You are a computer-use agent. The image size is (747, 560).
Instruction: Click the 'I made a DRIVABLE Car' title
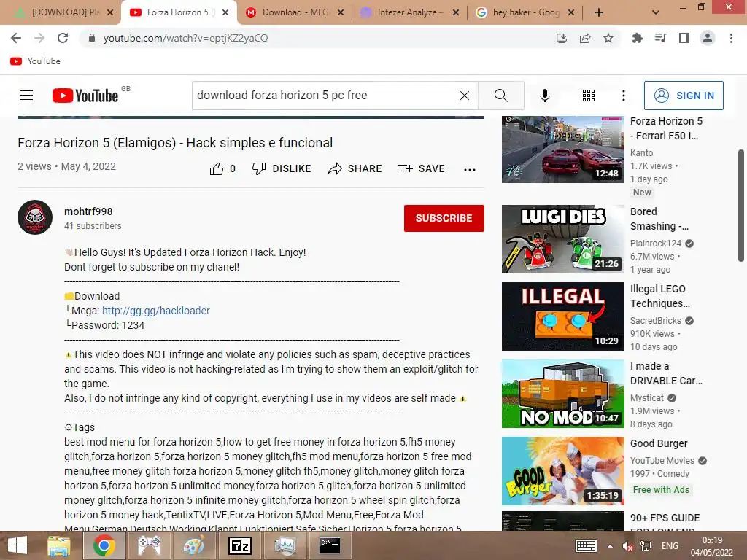[666, 373]
